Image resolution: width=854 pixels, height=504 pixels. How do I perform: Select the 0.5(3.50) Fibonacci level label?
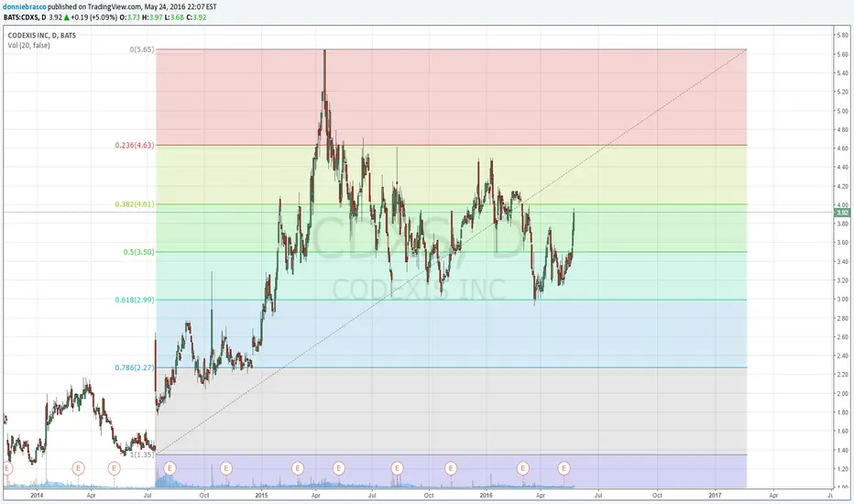(x=139, y=252)
